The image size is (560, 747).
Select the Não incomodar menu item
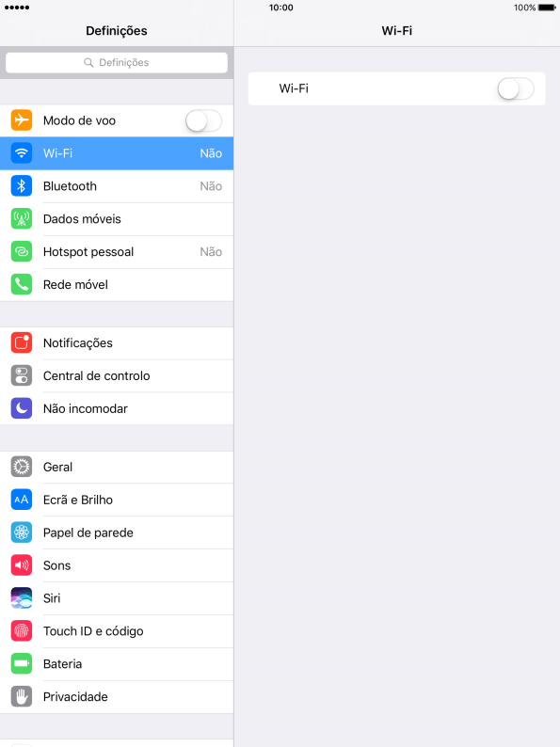(117, 408)
